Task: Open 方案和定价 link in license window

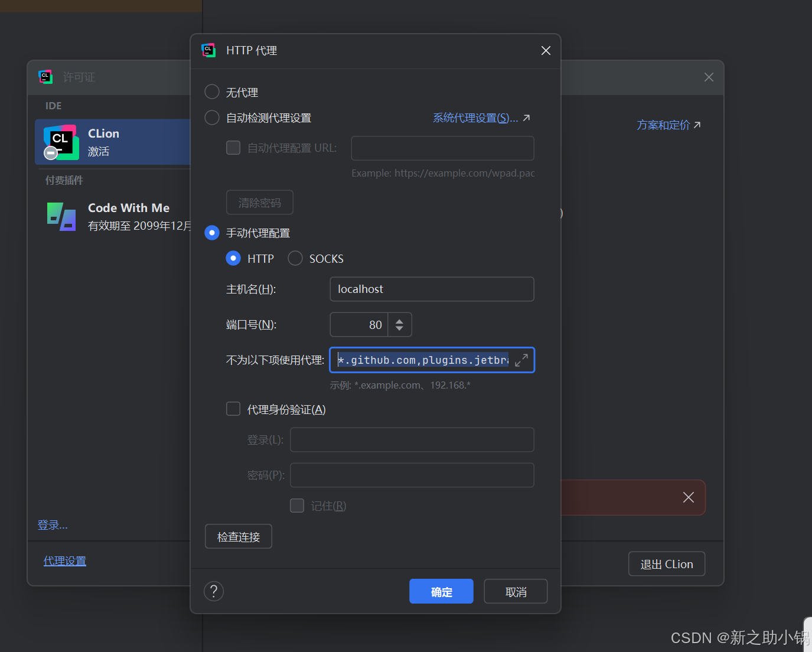Action: 663,125
